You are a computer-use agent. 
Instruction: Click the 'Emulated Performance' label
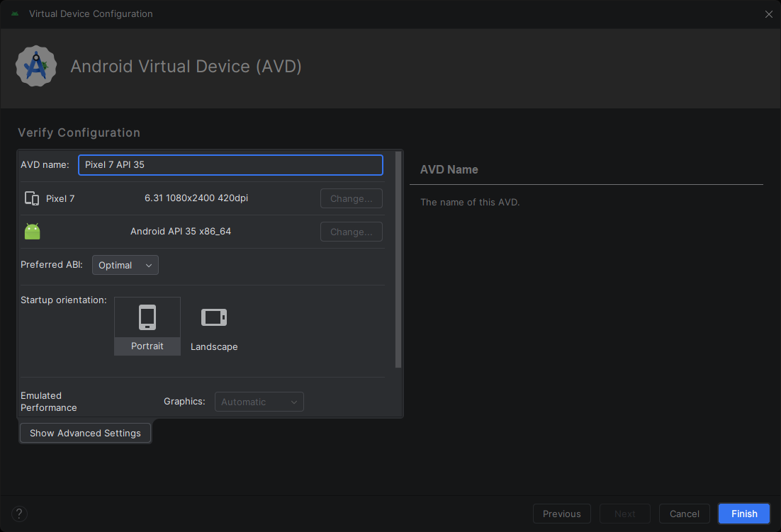[x=49, y=402]
